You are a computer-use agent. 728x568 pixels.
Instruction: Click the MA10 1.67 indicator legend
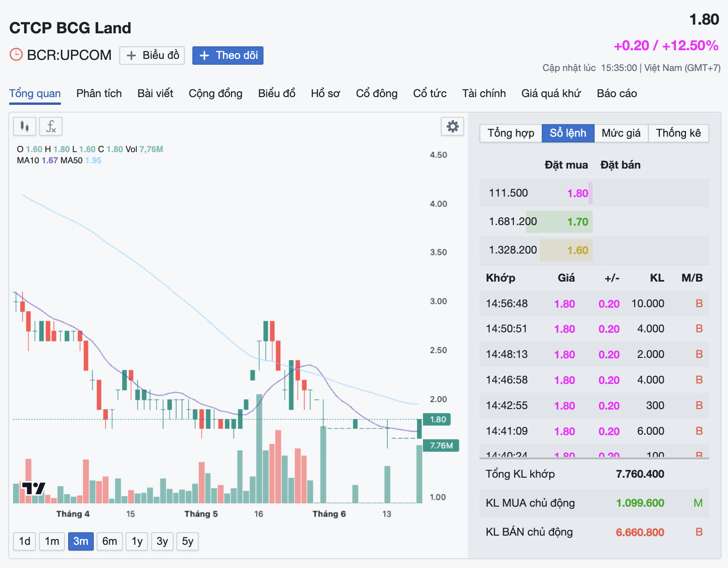(x=37, y=160)
